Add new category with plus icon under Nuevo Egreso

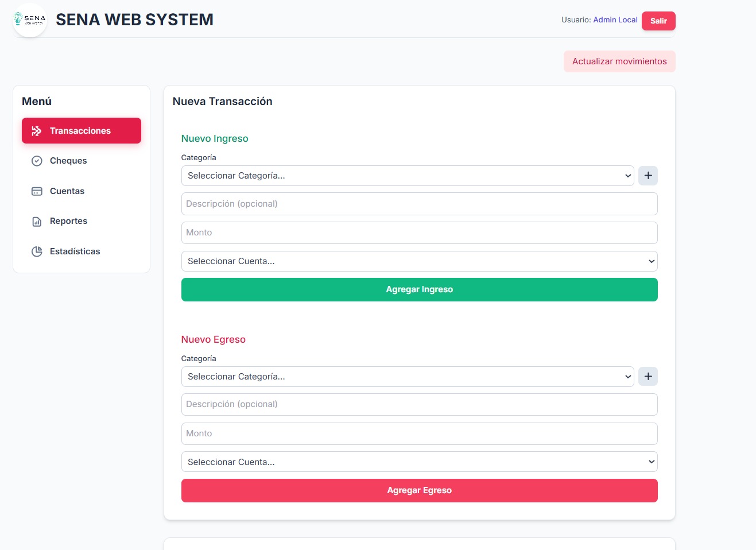pyautogui.click(x=648, y=377)
